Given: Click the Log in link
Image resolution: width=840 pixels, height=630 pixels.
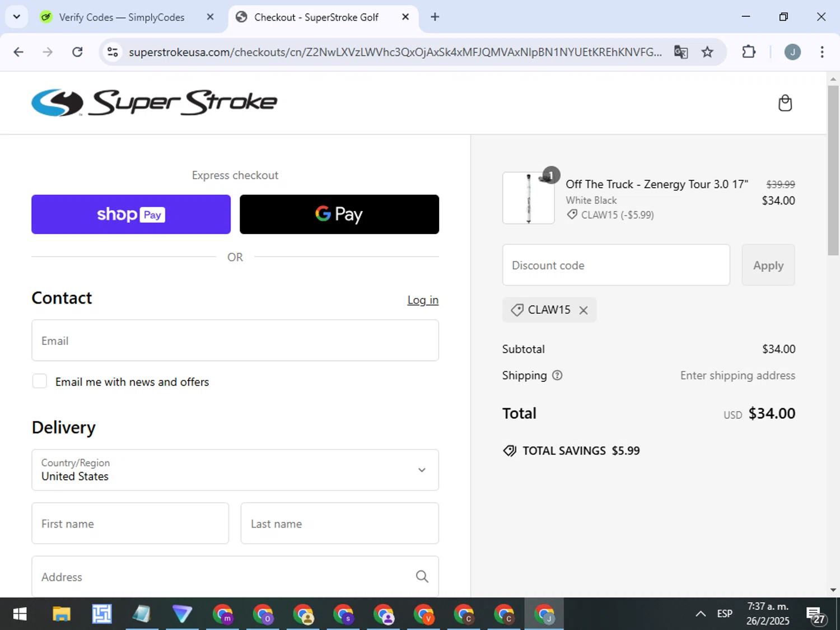Looking at the screenshot, I should click(423, 300).
